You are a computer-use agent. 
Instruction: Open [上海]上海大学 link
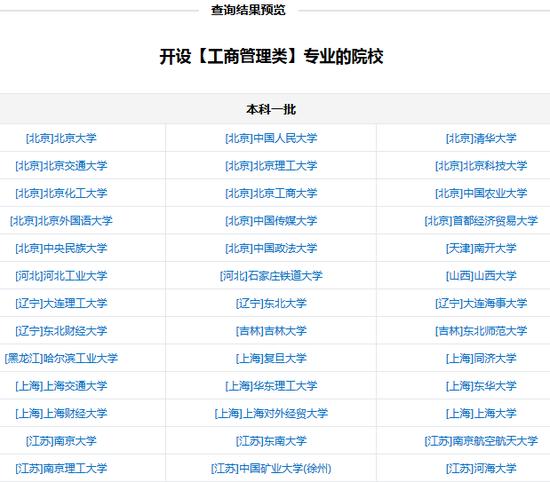coord(481,413)
